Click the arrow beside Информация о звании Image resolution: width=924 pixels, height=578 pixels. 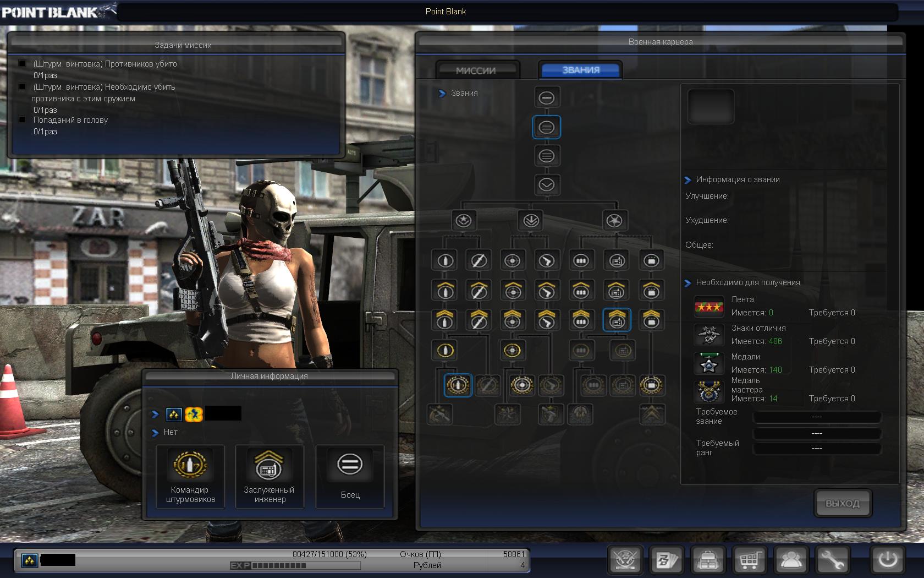pos(687,180)
